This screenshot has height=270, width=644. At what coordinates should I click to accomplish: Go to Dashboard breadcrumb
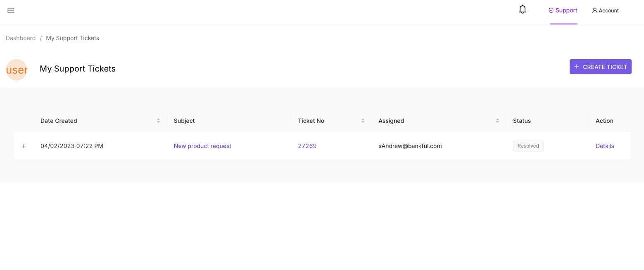(21, 38)
